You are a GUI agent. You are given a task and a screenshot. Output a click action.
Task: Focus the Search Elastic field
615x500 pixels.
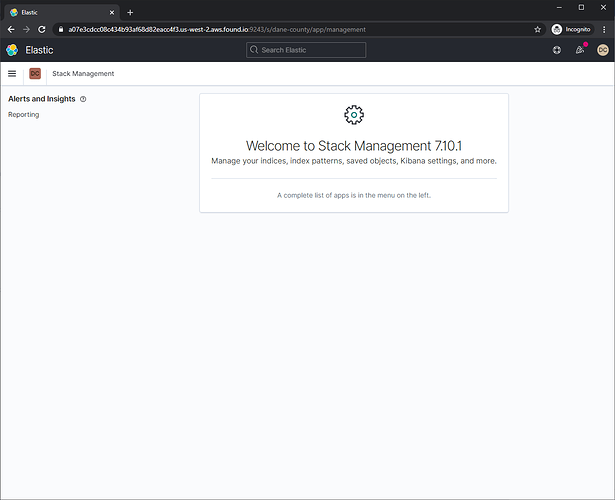pos(306,50)
